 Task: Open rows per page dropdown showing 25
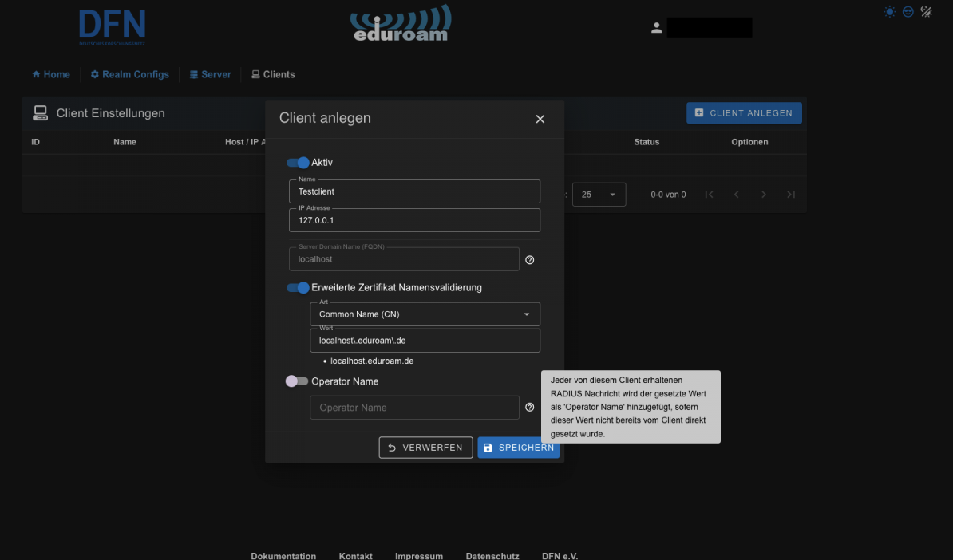tap(599, 195)
